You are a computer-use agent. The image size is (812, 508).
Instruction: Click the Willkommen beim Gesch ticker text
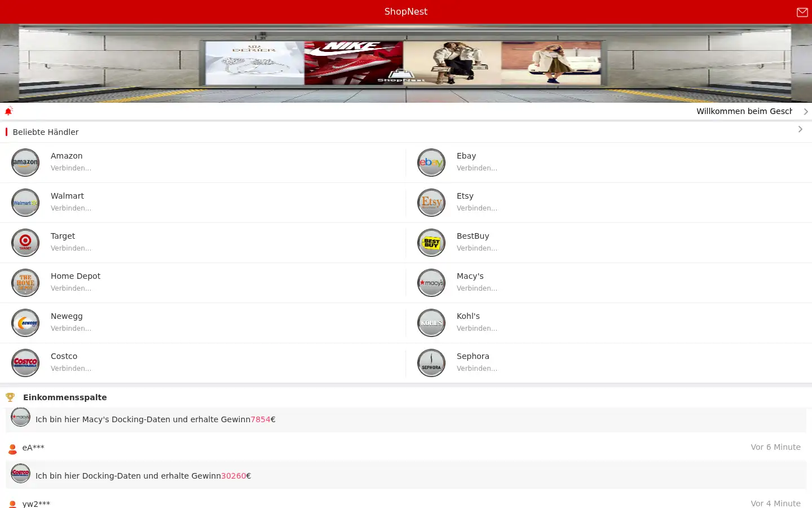pyautogui.click(x=744, y=111)
